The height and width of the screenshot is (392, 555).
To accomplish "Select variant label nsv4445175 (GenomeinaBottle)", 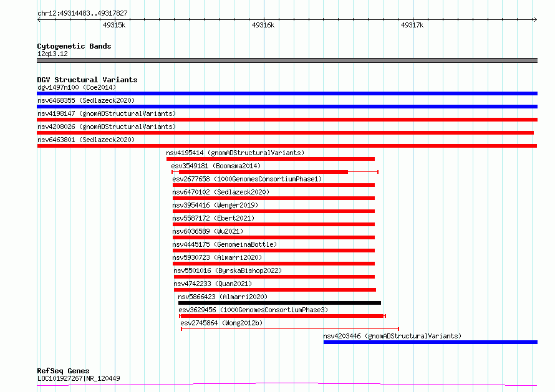I will (224, 244).
